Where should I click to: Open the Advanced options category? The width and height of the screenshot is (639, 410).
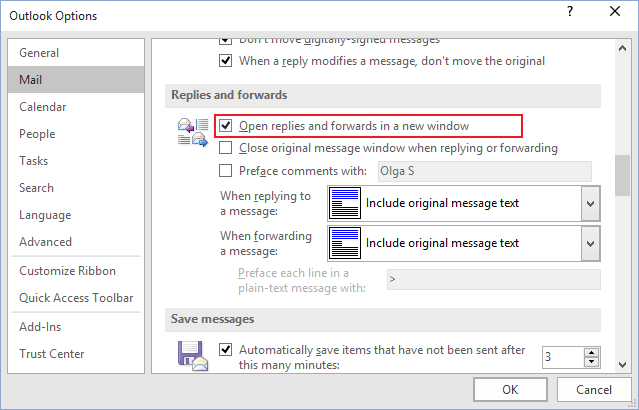tap(76, 242)
